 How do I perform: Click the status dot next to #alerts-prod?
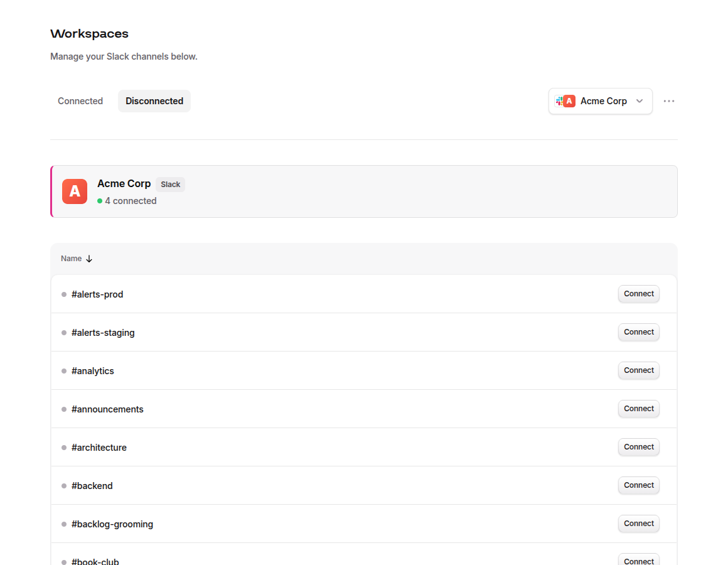click(64, 294)
